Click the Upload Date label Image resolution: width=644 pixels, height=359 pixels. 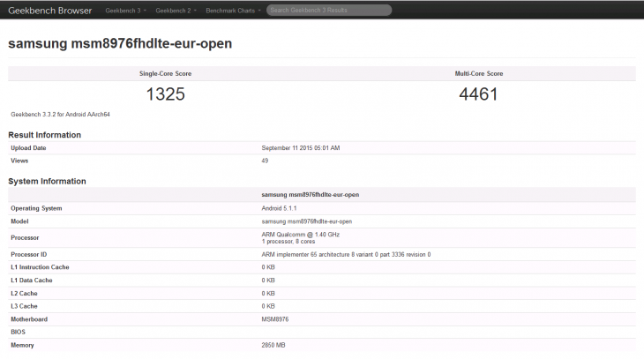point(28,148)
